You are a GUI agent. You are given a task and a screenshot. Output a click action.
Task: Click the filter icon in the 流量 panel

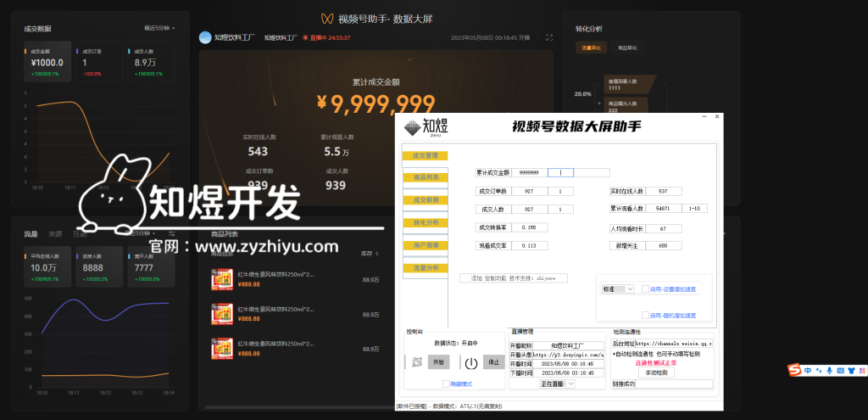pyautogui.click(x=172, y=233)
